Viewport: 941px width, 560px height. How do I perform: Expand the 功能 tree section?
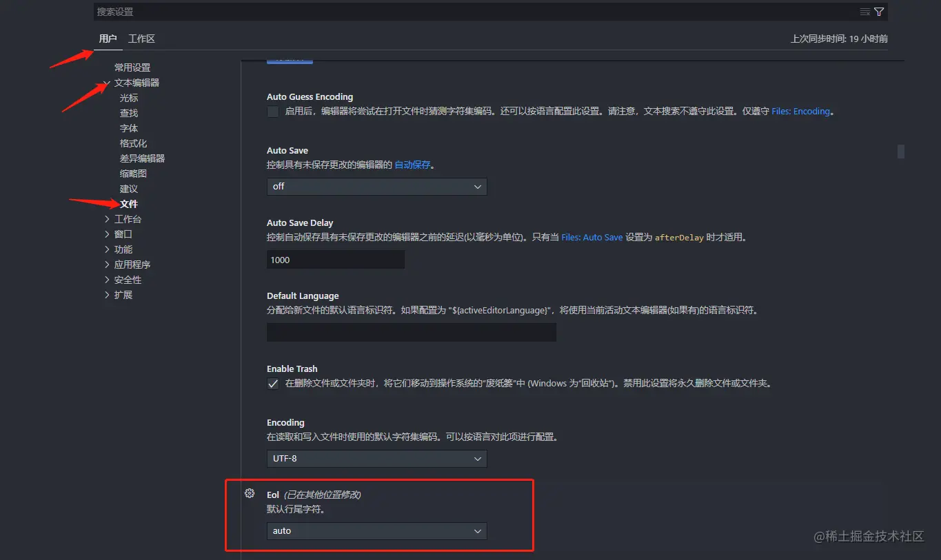(107, 249)
